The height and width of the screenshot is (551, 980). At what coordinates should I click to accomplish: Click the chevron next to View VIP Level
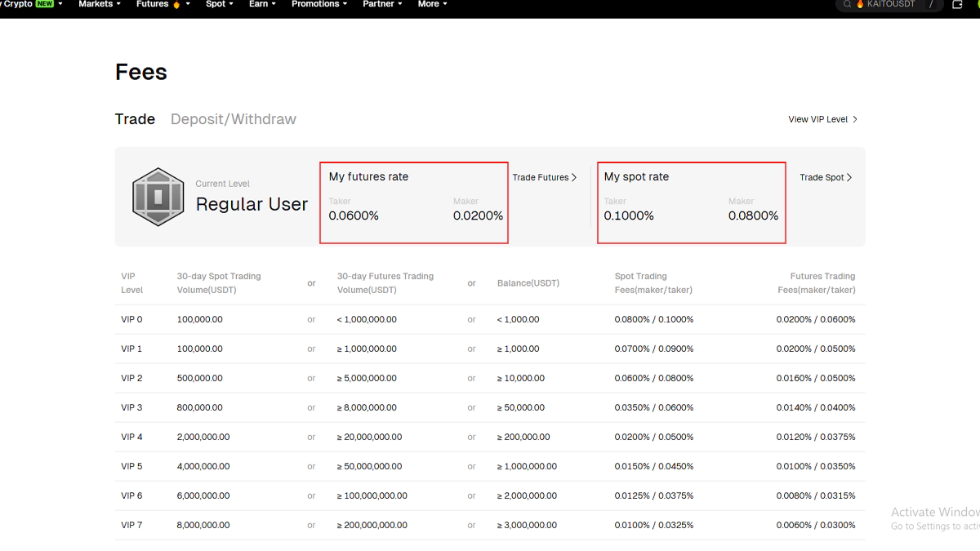click(855, 119)
